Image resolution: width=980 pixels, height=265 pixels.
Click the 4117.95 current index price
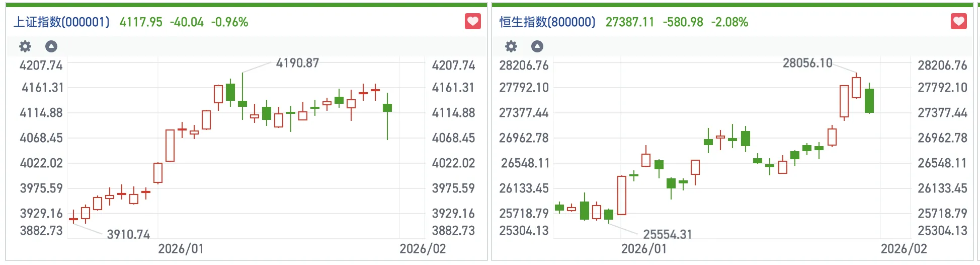[x=141, y=22]
